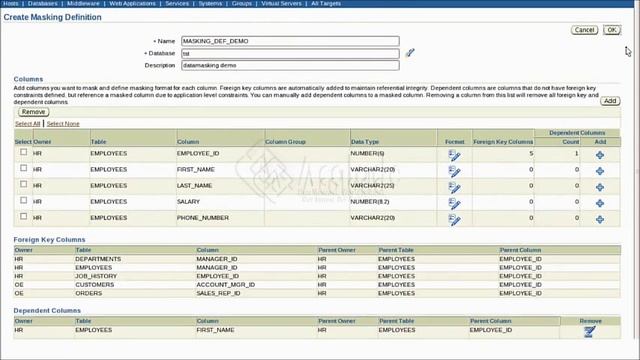Add dependent column to LAST_NAME row
640x360 pixels.
600,187
